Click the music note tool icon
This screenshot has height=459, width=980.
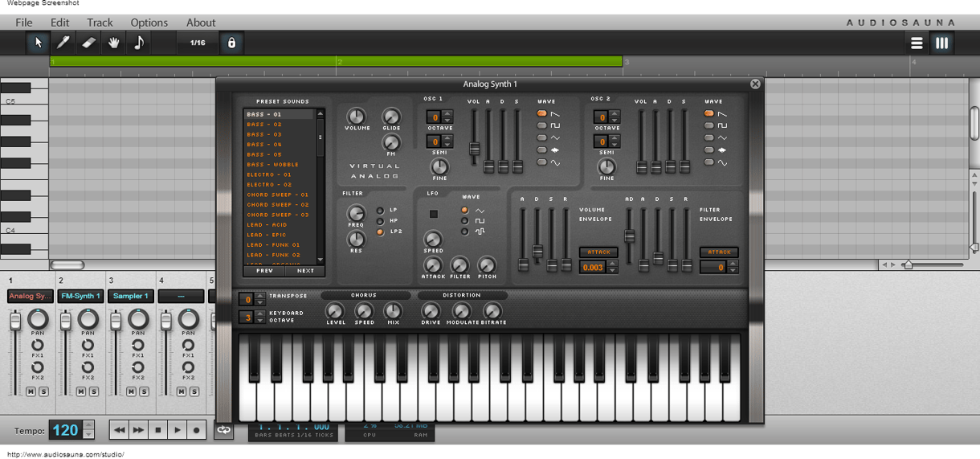coord(139,43)
